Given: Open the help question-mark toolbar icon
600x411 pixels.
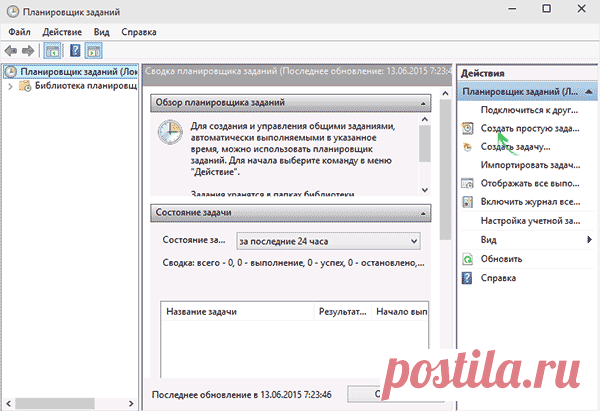Looking at the screenshot, I should point(75,51).
